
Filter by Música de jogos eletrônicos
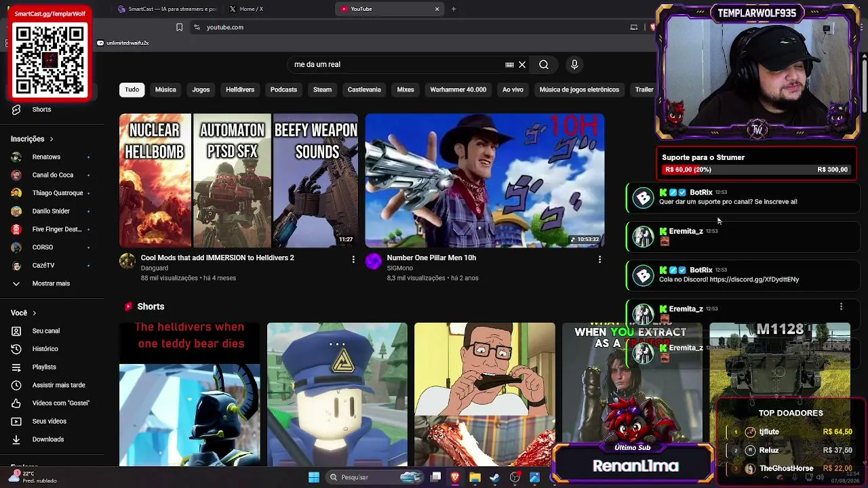click(579, 89)
